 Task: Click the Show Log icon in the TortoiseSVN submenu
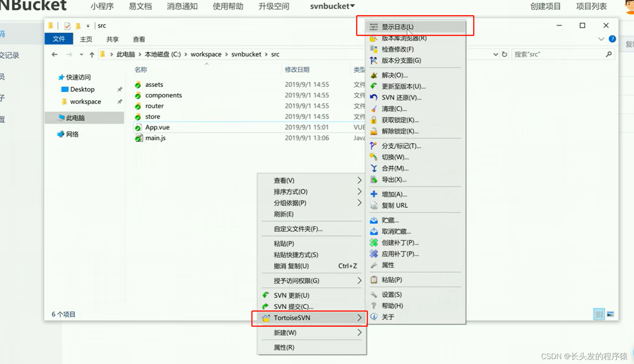tap(374, 27)
